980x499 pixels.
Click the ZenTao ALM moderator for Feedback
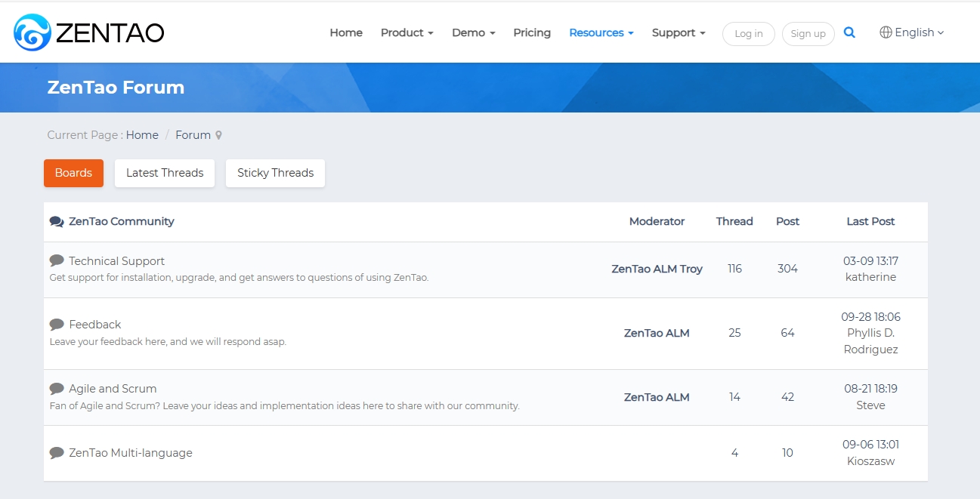(x=657, y=333)
